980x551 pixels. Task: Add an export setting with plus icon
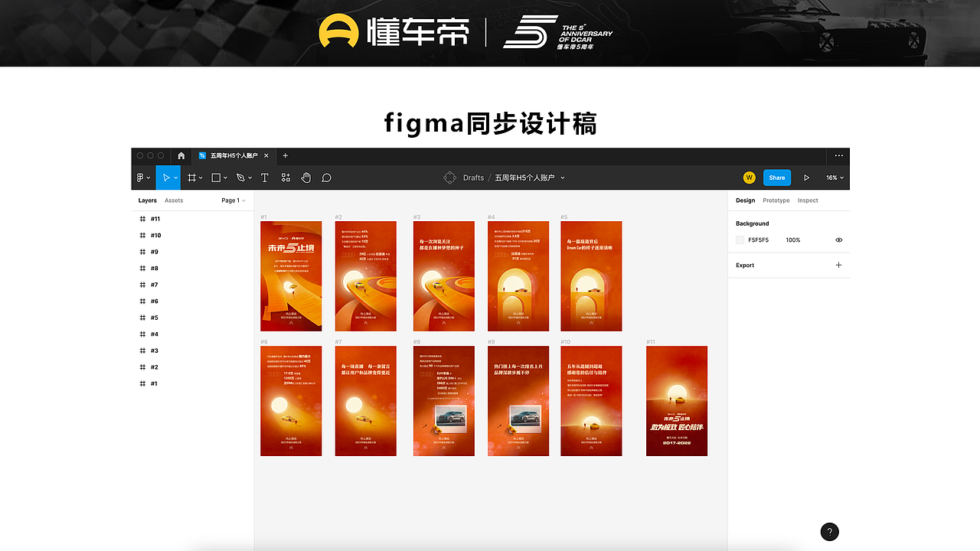pos(838,265)
